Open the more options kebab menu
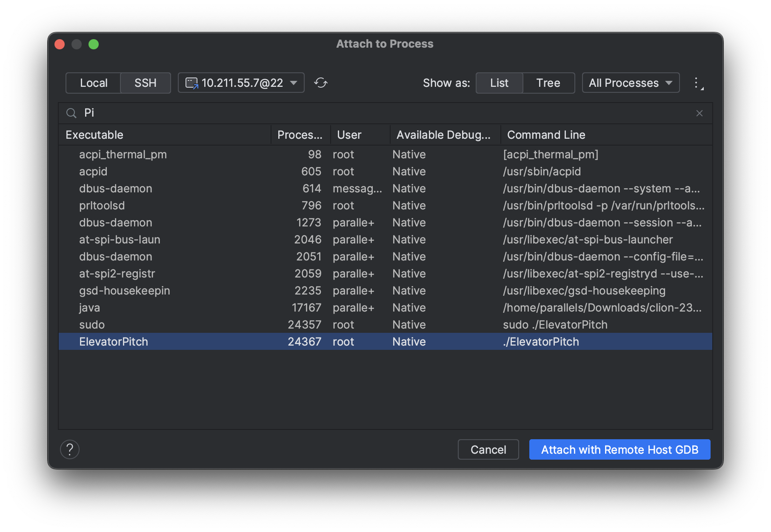The image size is (771, 532). (697, 83)
